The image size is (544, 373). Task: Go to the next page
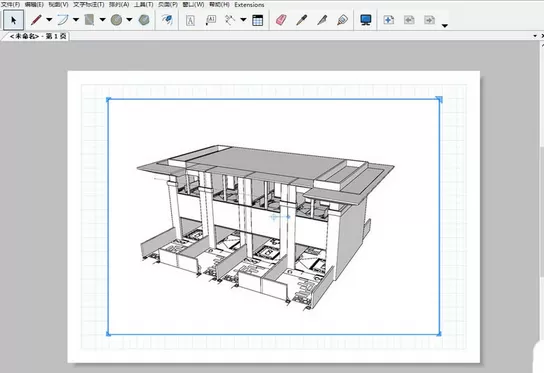[430, 20]
